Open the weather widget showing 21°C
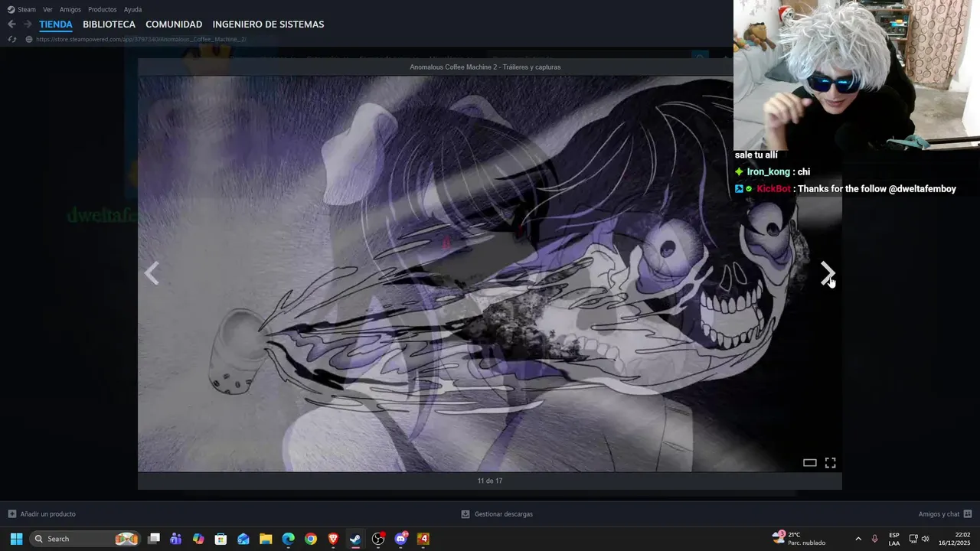Image resolution: width=980 pixels, height=551 pixels. pos(799,539)
